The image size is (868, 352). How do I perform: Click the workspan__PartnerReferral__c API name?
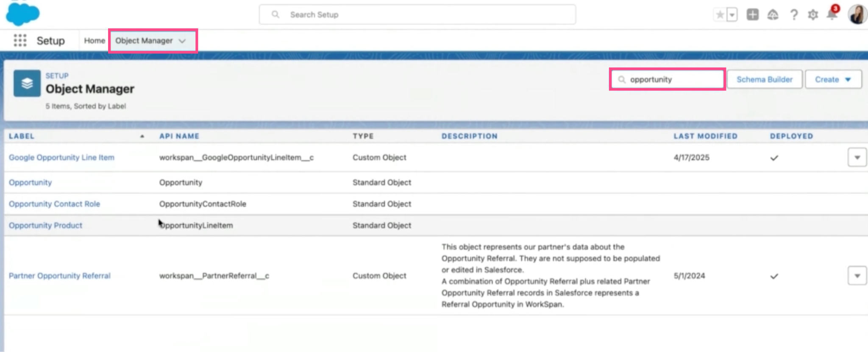(214, 276)
